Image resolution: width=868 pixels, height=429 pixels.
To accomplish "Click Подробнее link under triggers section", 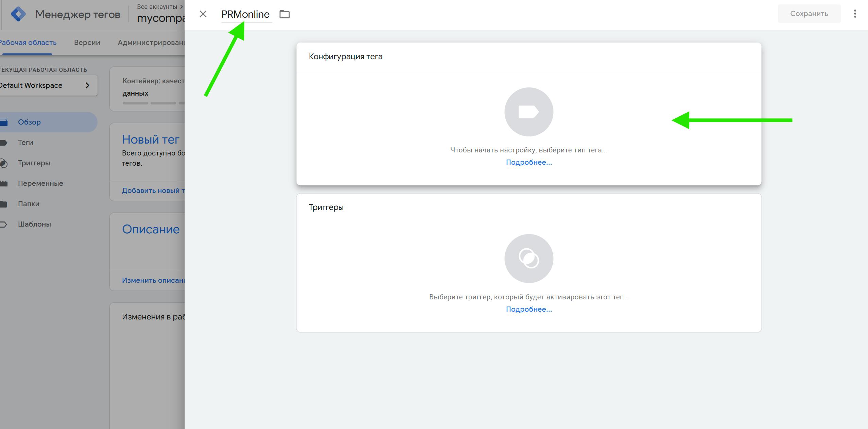I will click(x=528, y=309).
